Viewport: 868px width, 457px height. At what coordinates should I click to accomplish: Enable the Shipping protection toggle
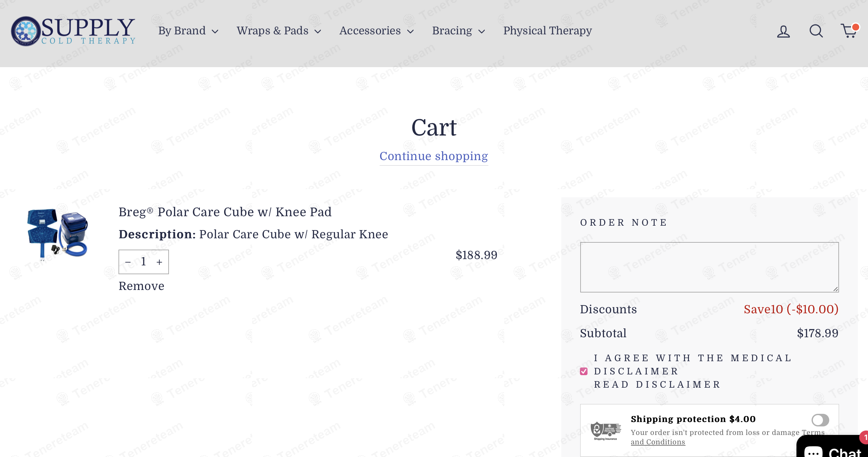820,420
